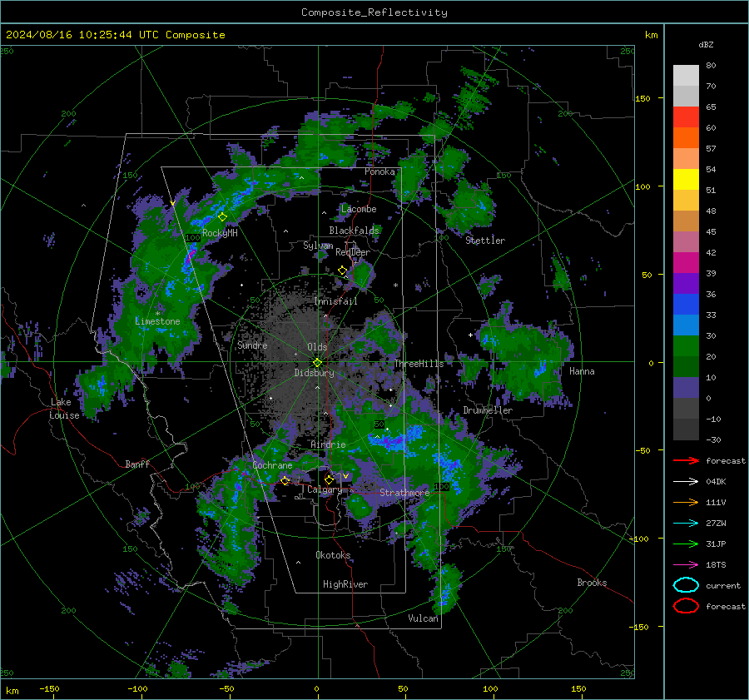Click the yellow diamond marker near RedDeer
This screenshot has width=749, height=700.
[342, 271]
